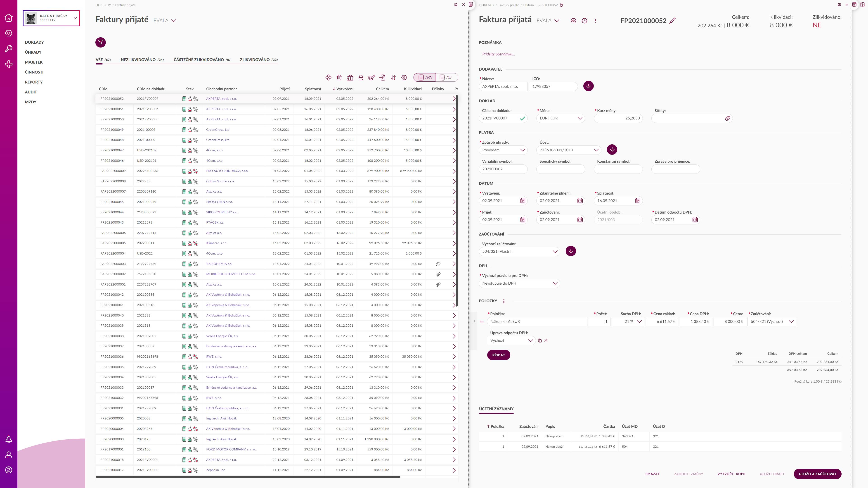Click the load supplier arrow button next to IČO

point(588,86)
